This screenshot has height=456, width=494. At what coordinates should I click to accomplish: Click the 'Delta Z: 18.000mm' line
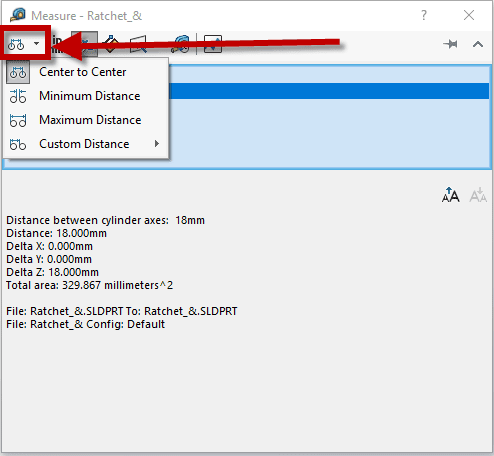coord(52,272)
